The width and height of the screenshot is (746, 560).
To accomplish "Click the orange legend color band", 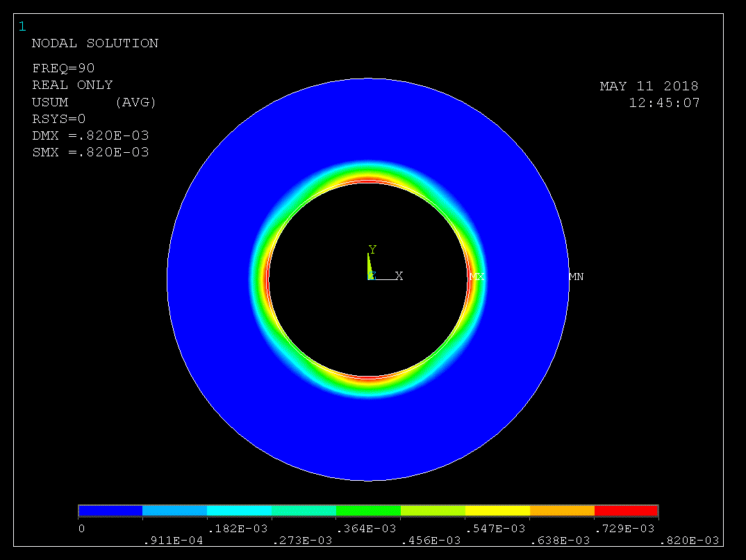I will tap(562, 511).
